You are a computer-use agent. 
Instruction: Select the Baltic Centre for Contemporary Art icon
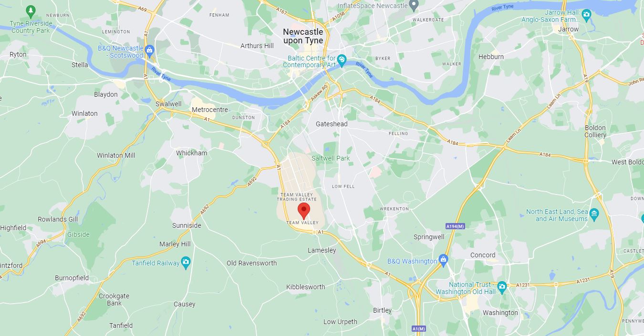(x=342, y=60)
